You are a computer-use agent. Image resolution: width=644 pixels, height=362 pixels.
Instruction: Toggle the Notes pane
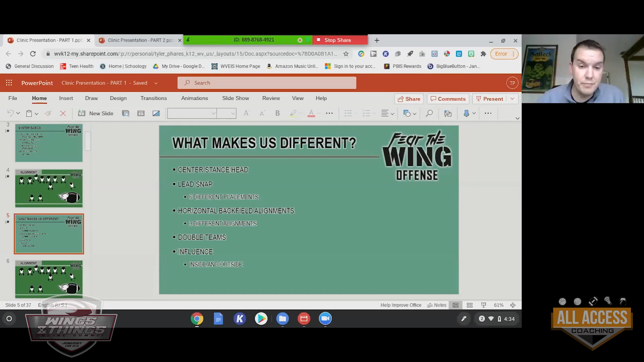point(437,305)
